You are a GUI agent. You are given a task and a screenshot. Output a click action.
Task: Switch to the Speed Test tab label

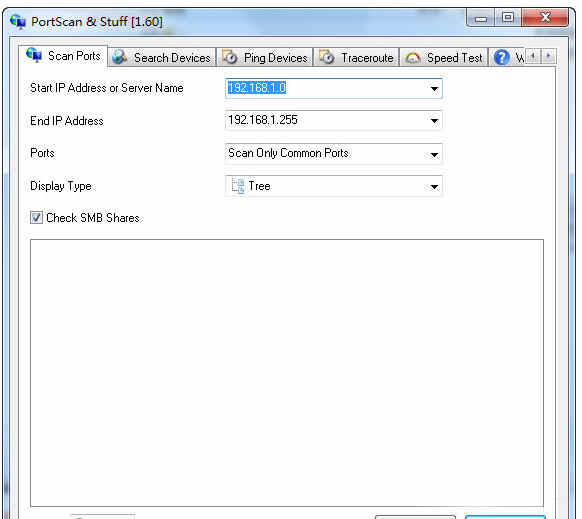point(455,58)
